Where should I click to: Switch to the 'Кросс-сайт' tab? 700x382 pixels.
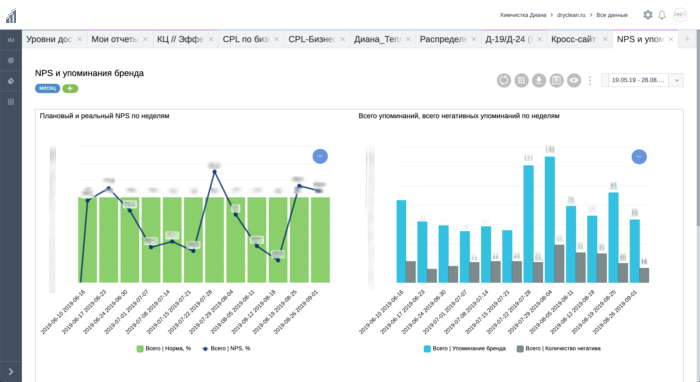574,39
